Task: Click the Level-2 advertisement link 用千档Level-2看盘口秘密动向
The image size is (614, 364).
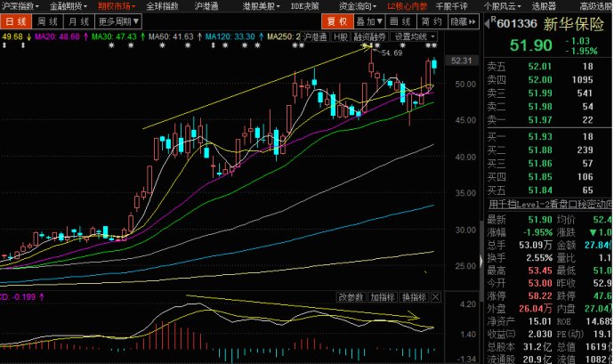Action: [549, 205]
